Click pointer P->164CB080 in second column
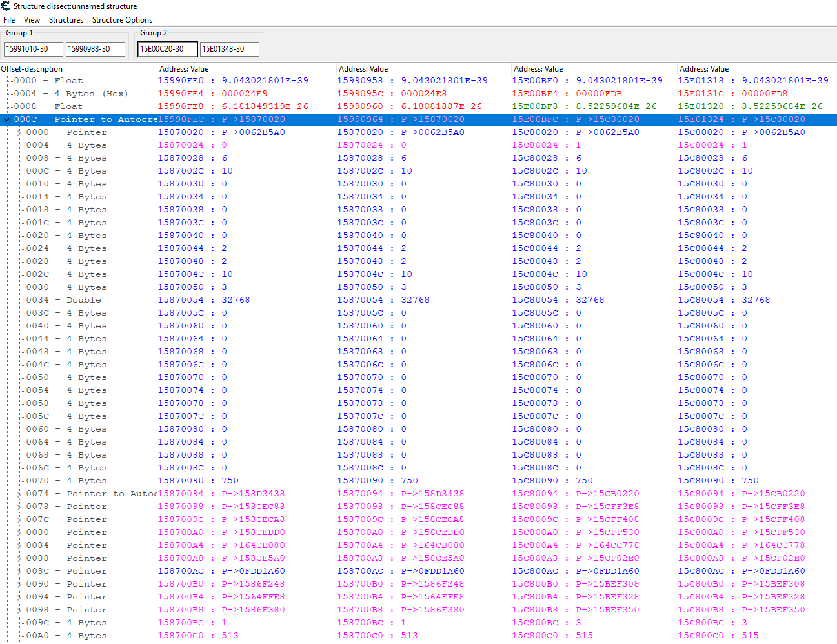Viewport: 837px width, 644px height. [x=433, y=545]
